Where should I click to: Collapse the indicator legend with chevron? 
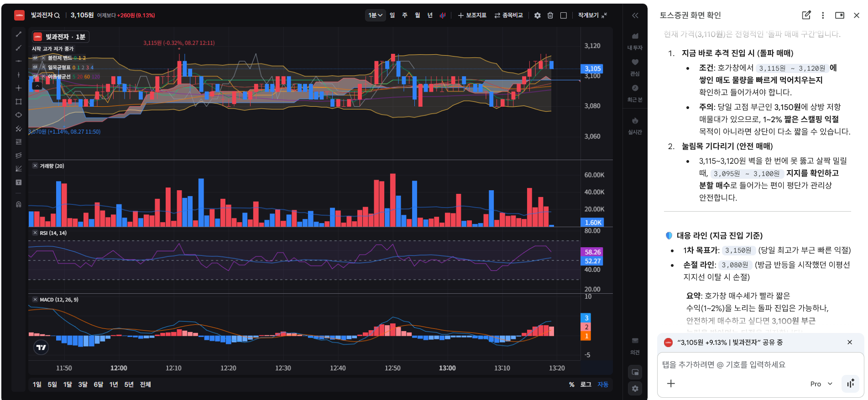point(37,85)
